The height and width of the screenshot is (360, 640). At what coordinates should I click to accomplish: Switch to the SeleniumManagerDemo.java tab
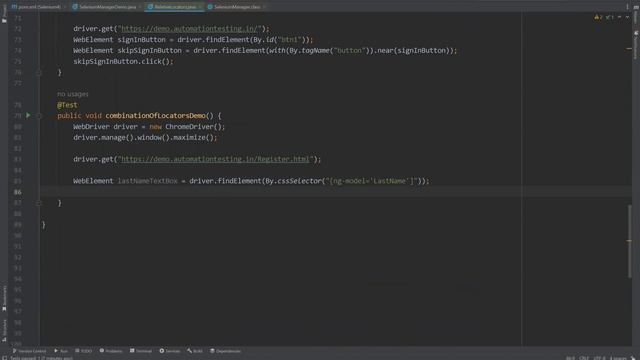(x=107, y=7)
